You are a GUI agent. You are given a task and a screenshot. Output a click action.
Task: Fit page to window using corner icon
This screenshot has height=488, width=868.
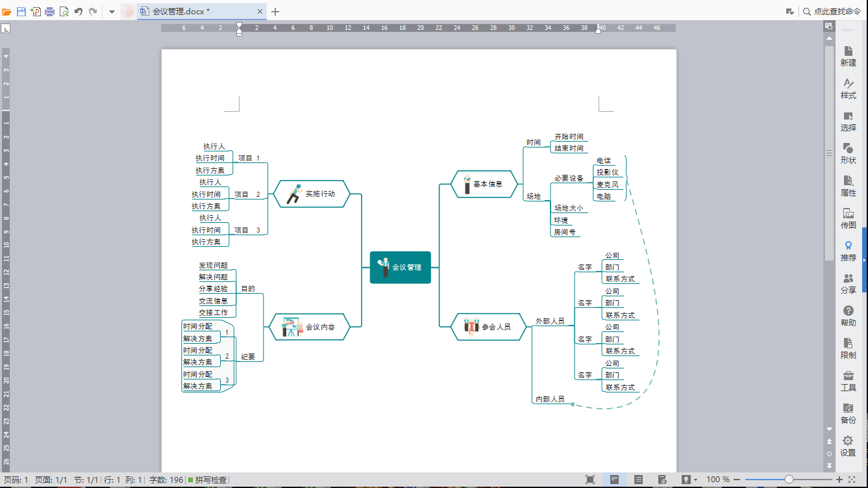click(x=852, y=480)
